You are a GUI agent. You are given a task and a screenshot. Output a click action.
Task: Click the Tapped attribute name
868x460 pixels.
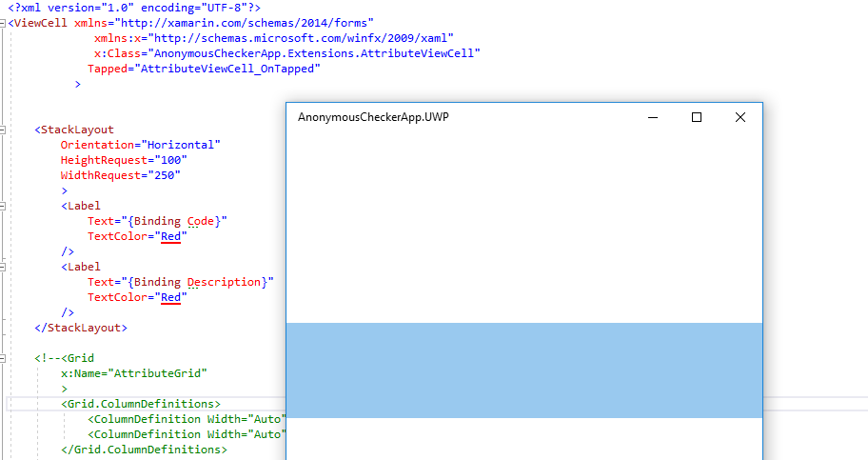(x=108, y=69)
